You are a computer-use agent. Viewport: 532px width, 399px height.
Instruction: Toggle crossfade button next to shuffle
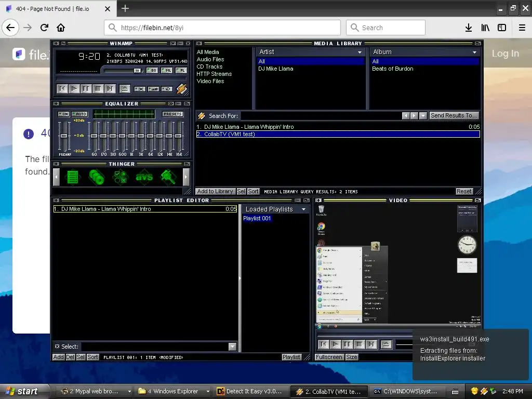(153, 89)
